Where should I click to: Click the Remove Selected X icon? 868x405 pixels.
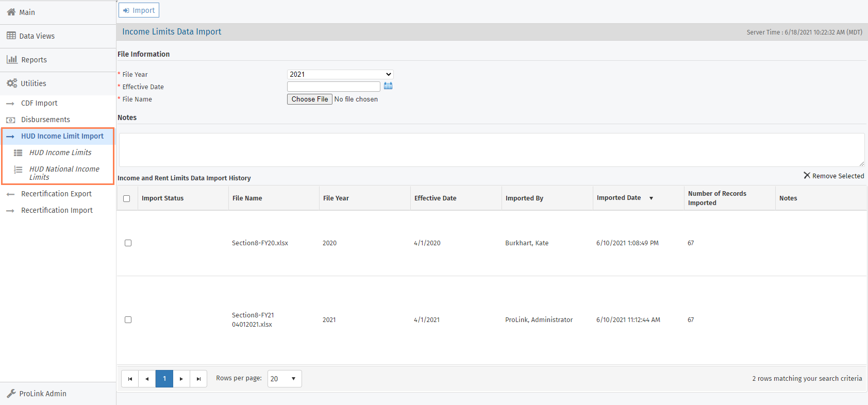(x=807, y=176)
